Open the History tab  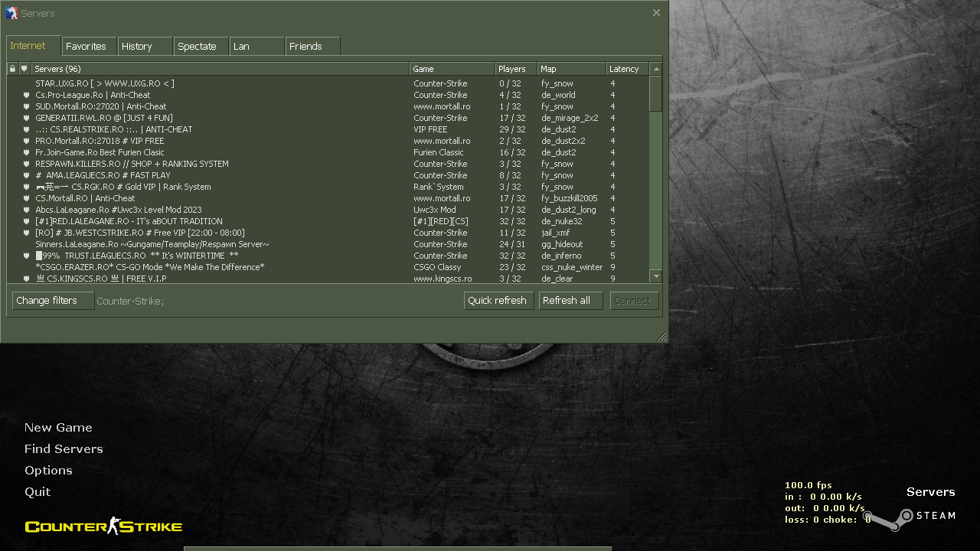145,47
